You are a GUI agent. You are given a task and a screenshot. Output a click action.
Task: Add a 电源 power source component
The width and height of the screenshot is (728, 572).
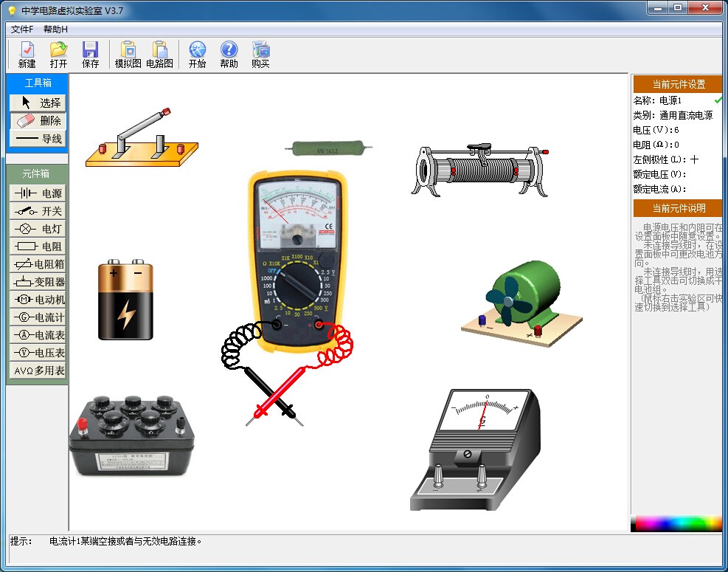pos(38,193)
